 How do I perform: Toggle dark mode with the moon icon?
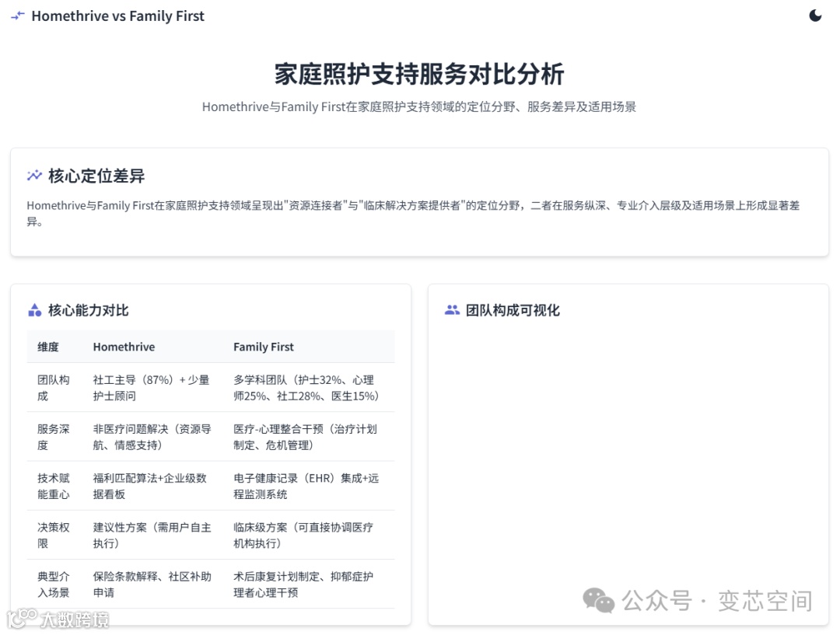tap(815, 16)
